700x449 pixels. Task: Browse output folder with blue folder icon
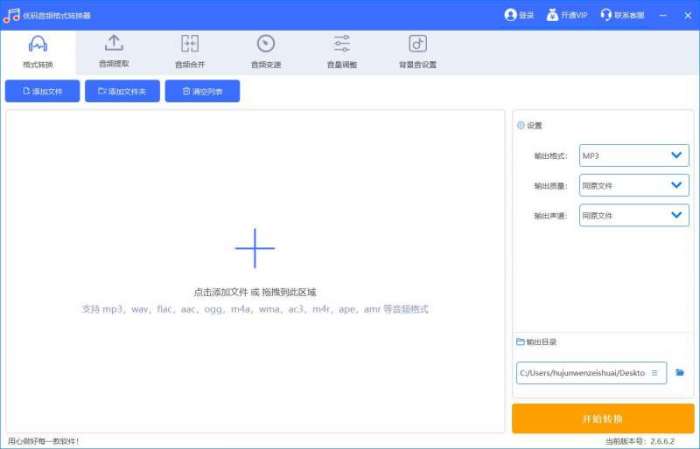(x=680, y=372)
